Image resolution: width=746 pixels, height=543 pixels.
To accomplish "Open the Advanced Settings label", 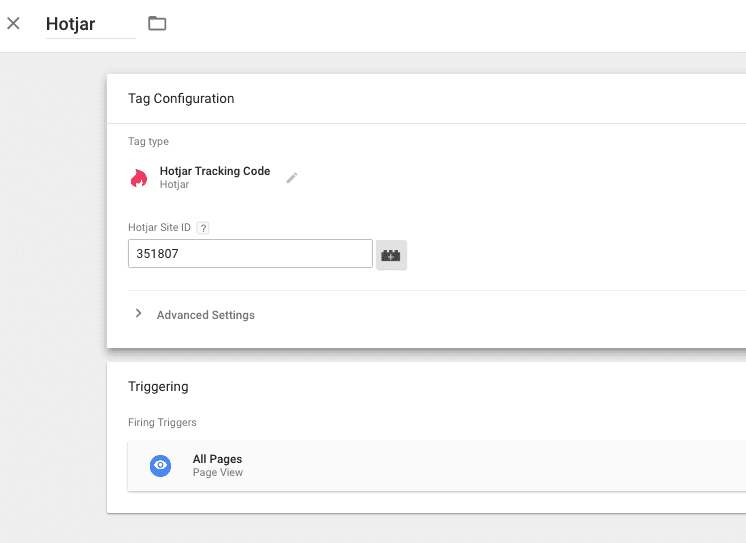I will click(206, 315).
